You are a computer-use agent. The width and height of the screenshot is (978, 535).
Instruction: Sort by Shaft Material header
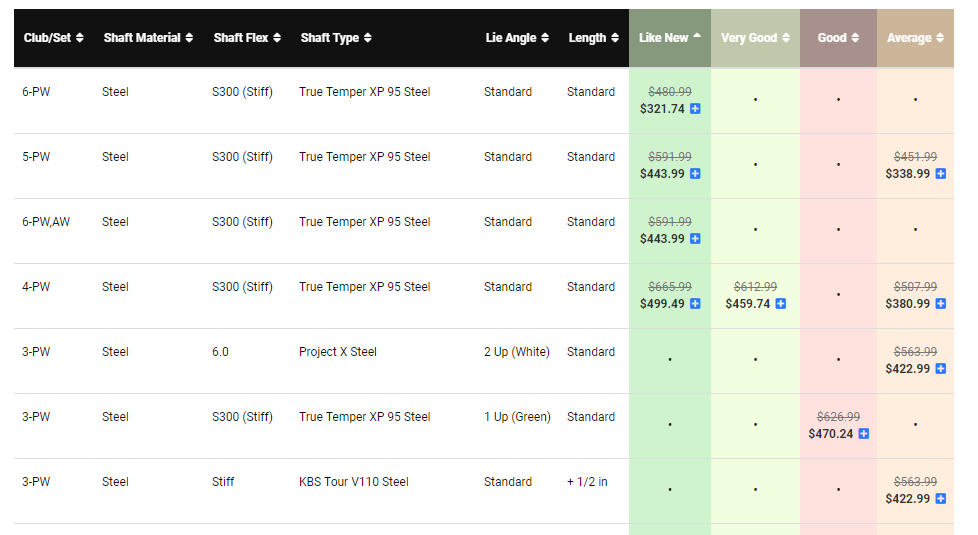tap(146, 38)
